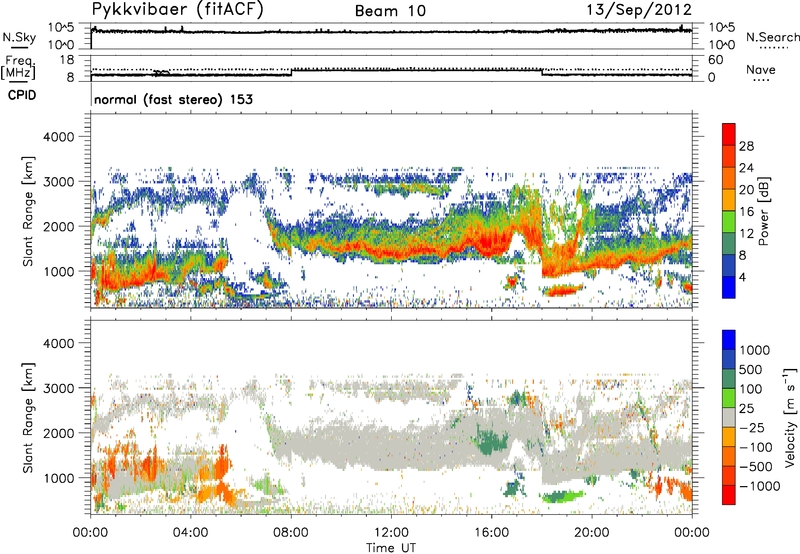Click the '2000' tick on power panel

coord(59,226)
